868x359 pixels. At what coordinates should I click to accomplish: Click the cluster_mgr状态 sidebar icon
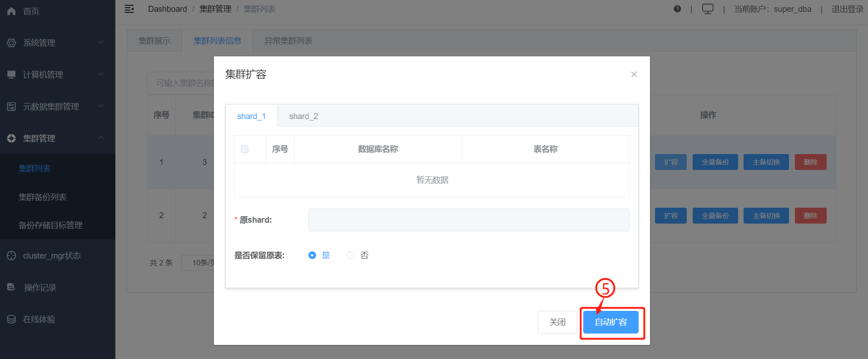click(11, 256)
